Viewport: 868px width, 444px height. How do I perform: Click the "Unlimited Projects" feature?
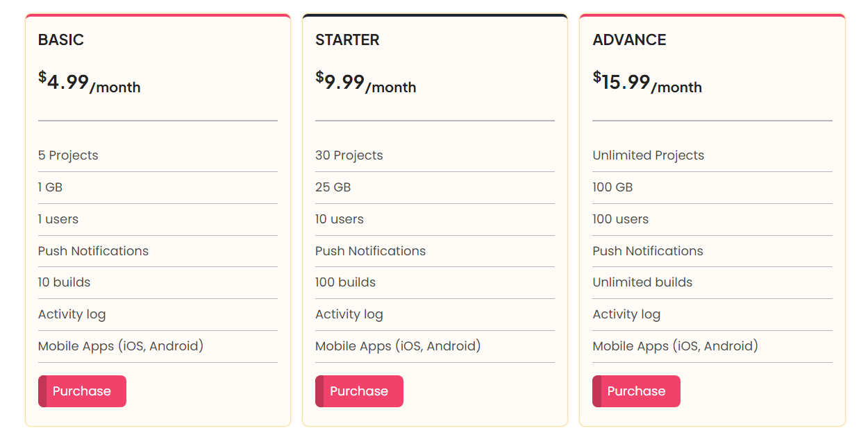click(x=648, y=155)
